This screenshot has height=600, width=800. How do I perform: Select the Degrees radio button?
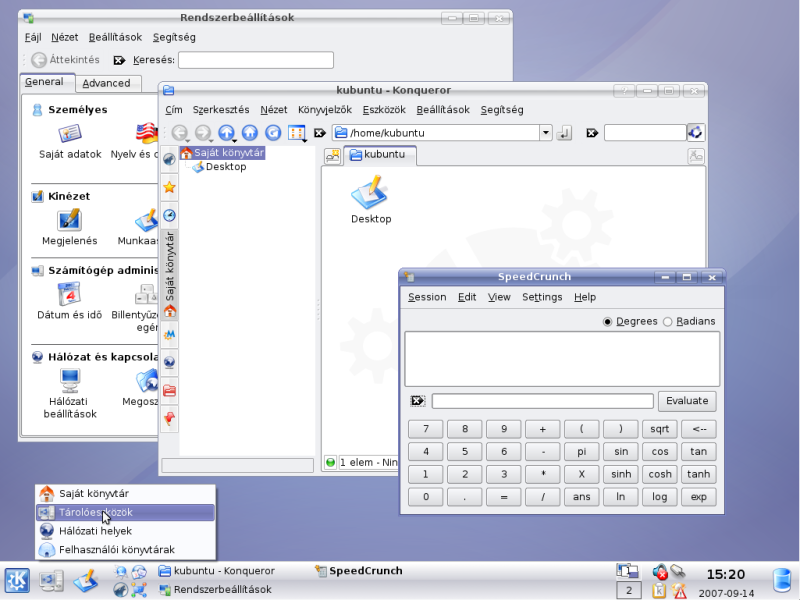click(609, 322)
